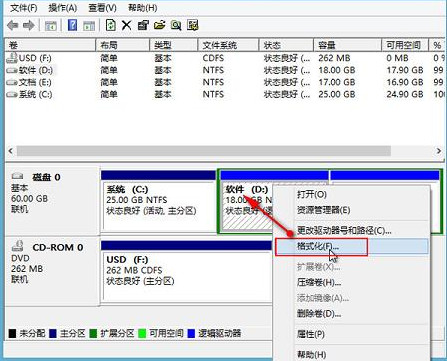The width and height of the screenshot is (447, 361).
Task: Sort by the 布局 column header
Action: click(123, 45)
